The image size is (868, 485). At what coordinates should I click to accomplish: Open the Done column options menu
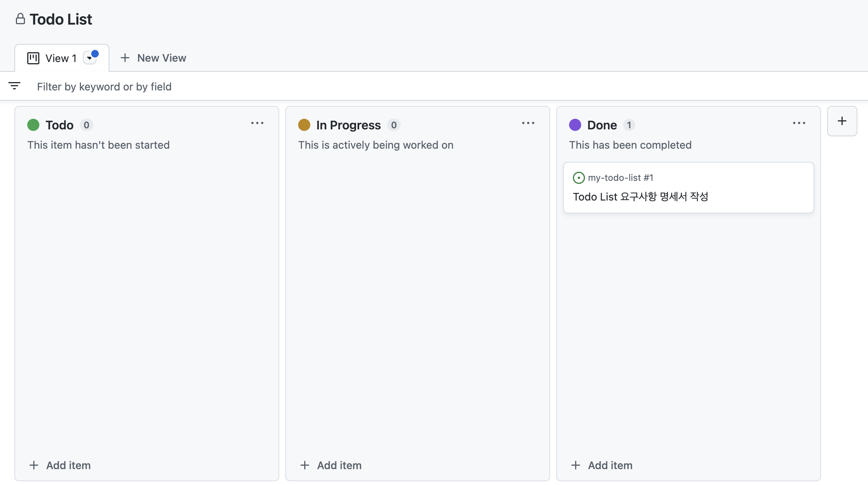point(799,123)
